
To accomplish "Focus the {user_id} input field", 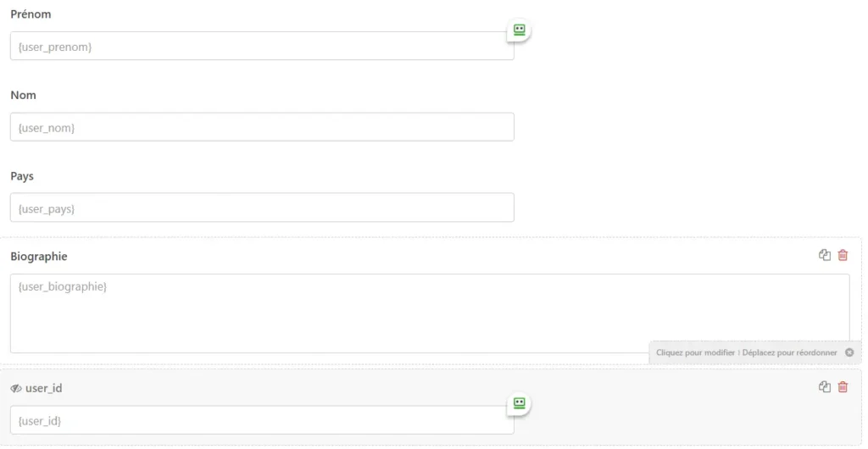I will [262, 420].
